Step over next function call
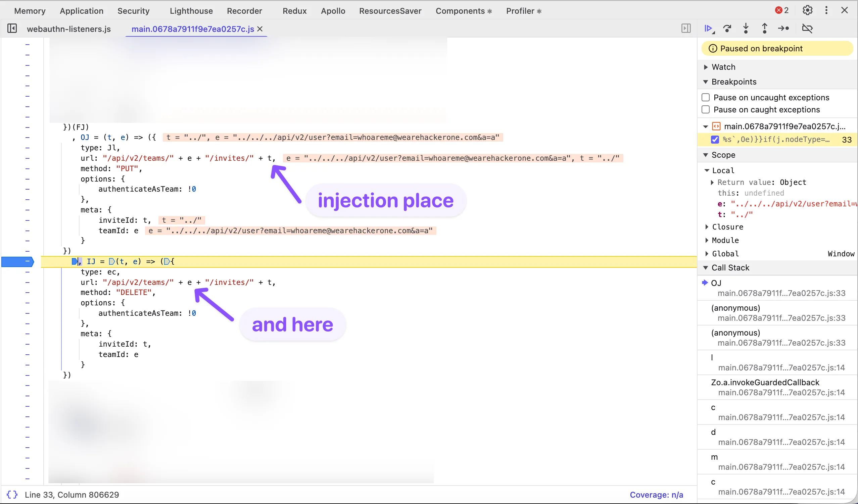Image resolution: width=858 pixels, height=504 pixels. [728, 29]
